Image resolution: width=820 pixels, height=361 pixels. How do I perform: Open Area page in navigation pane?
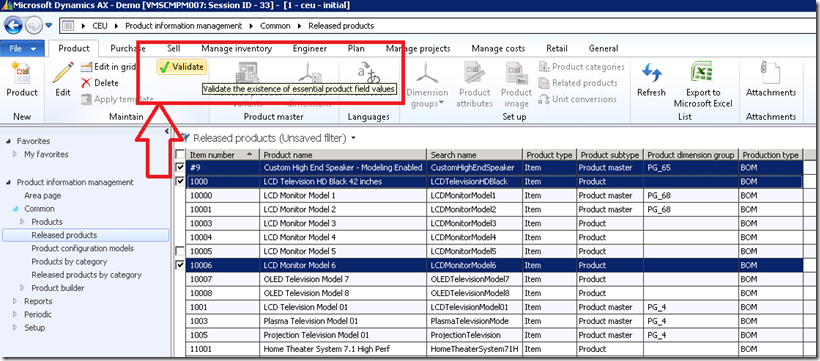coord(43,196)
